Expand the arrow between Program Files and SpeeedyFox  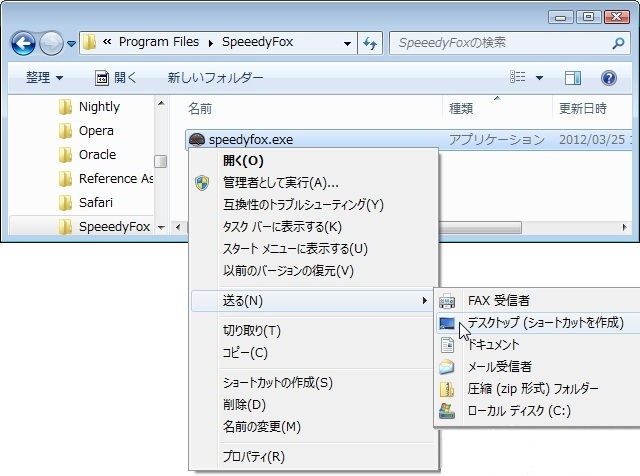211,43
